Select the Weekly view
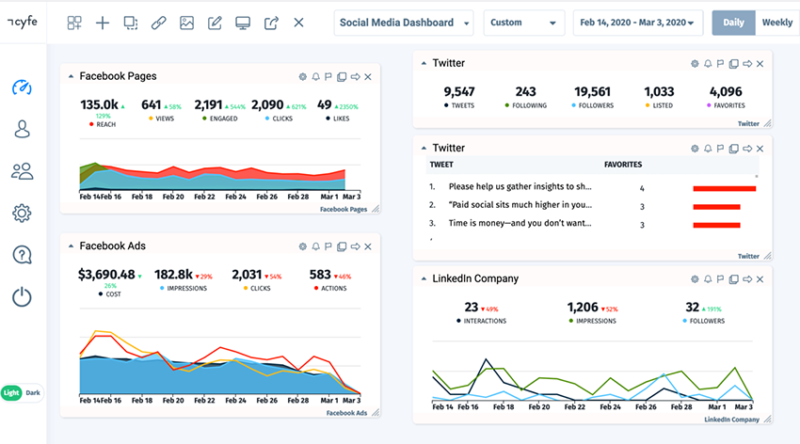800x444 pixels. pyautogui.click(x=777, y=22)
